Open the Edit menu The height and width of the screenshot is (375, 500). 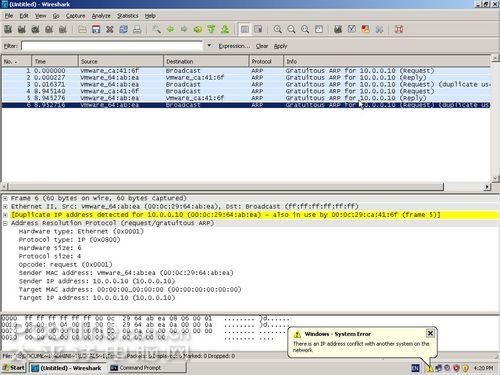click(24, 16)
